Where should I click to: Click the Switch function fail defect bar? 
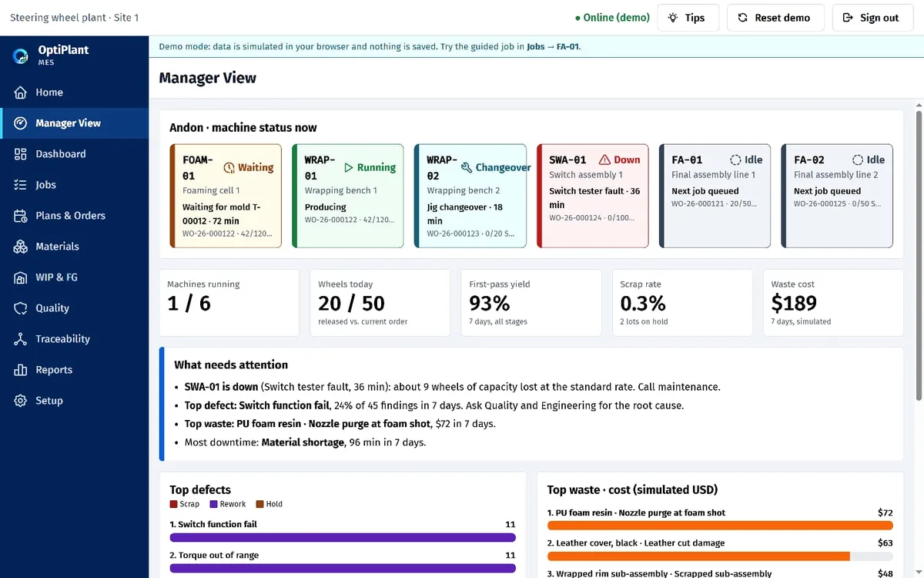343,537
